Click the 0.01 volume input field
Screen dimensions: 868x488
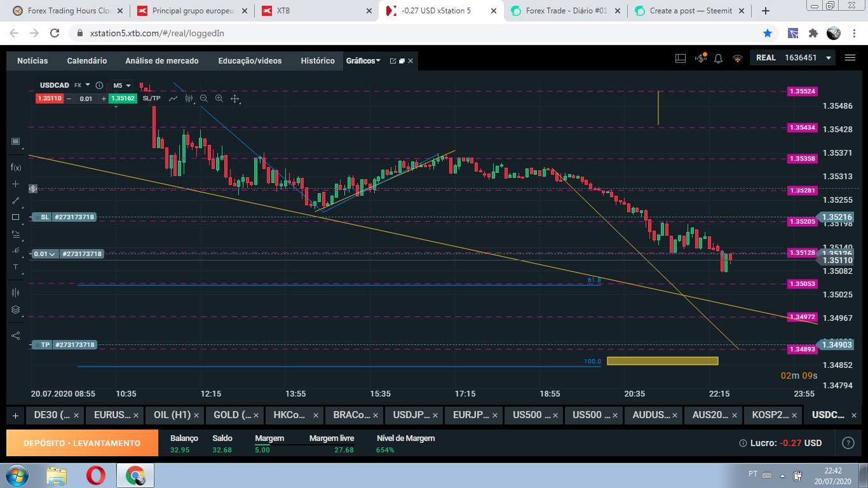pos(86,98)
